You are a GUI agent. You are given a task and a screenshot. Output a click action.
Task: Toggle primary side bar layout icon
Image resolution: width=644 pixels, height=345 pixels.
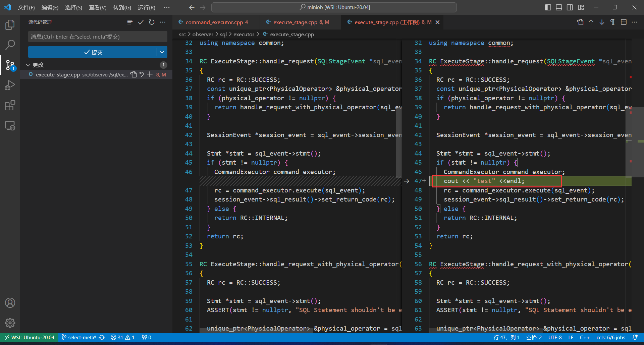click(548, 7)
